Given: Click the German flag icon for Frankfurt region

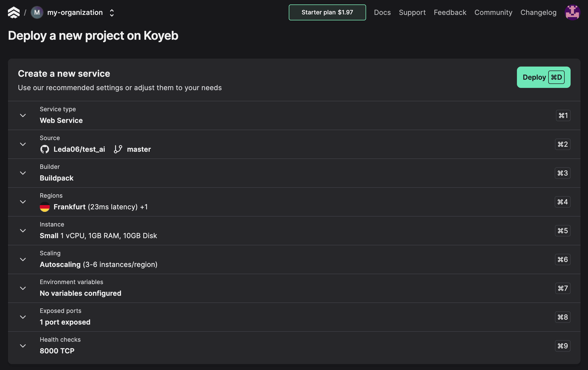Looking at the screenshot, I should point(45,207).
